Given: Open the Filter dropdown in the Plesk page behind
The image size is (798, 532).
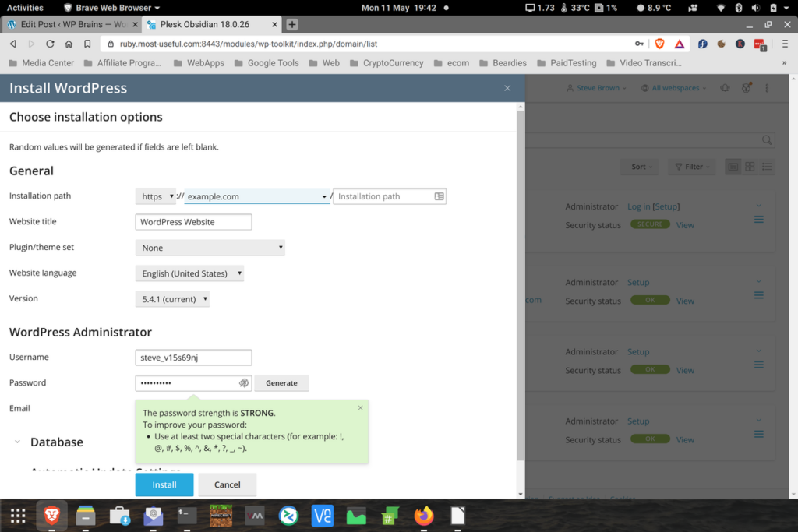Looking at the screenshot, I should click(x=692, y=167).
